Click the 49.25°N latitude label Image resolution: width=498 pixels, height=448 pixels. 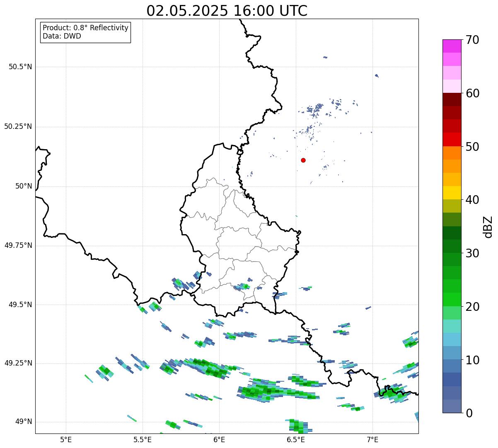18,363
